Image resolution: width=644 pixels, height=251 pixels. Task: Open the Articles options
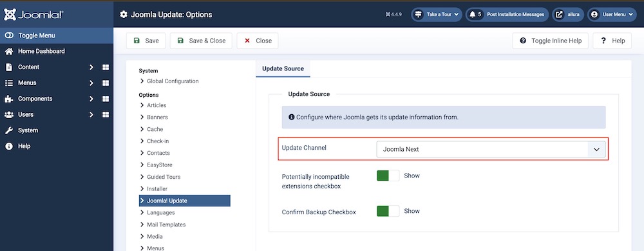point(156,105)
